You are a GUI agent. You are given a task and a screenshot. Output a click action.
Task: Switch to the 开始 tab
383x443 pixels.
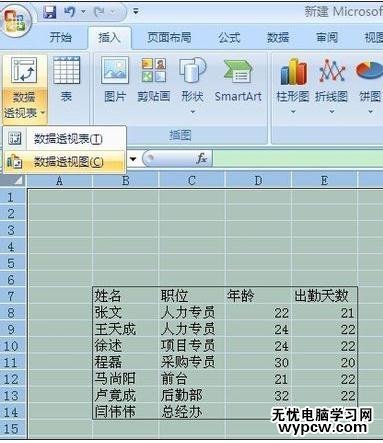60,37
